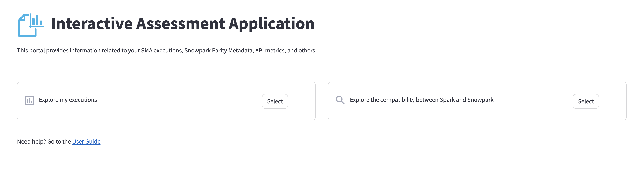Click the portal description text
The width and height of the screenshot is (644, 178).
167,50
